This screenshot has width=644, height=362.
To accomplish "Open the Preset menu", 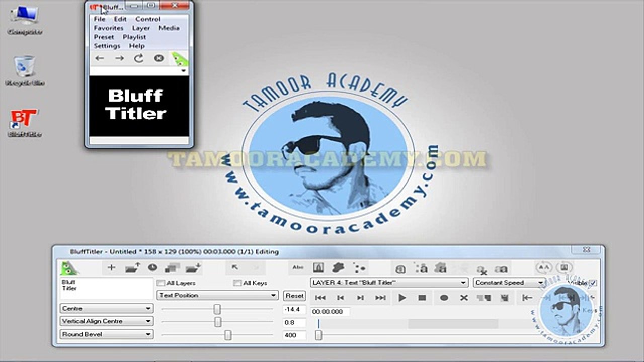I will (104, 37).
